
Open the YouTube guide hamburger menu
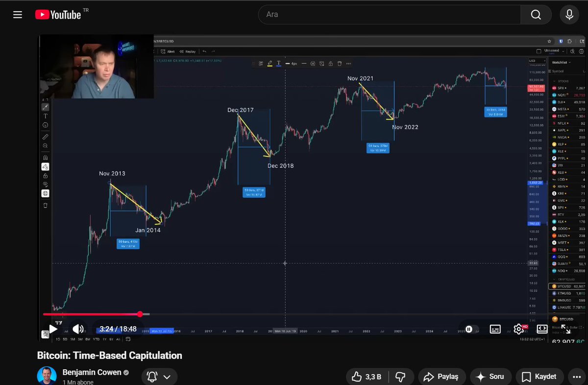click(x=18, y=15)
